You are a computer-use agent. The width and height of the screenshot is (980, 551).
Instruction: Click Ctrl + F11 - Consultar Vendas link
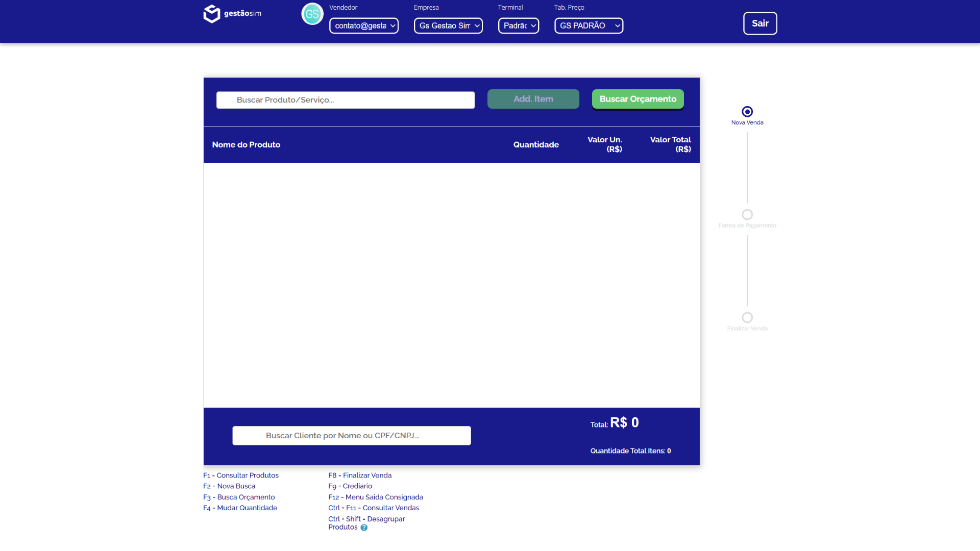(374, 508)
